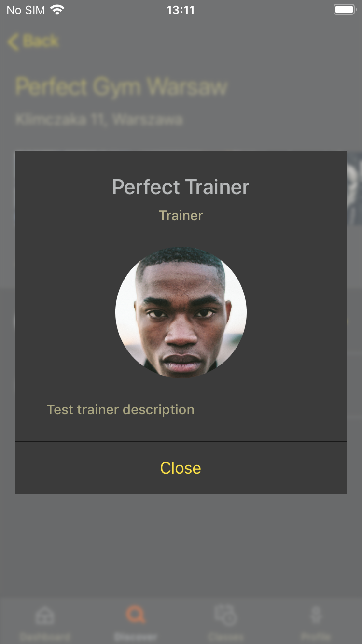Tap the Back chevron arrow icon
Screen dimensions: 362x644
pos(13,42)
